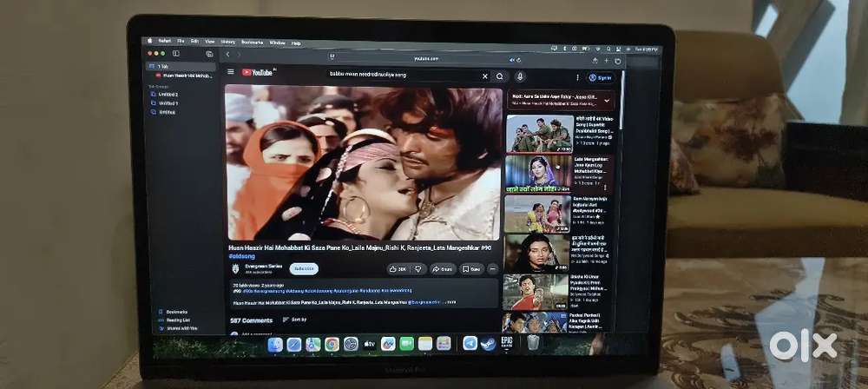
Task: Like the video with thumbs-up
Action: pos(398,269)
